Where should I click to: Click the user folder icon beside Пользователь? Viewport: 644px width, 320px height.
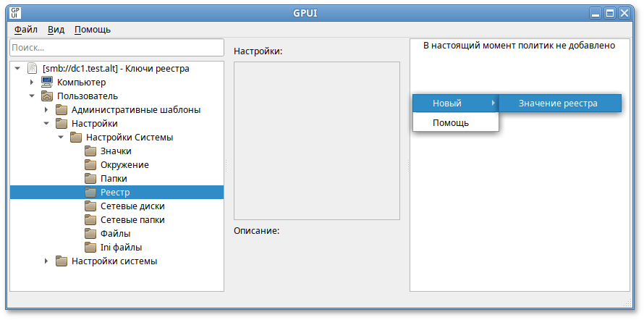point(46,96)
